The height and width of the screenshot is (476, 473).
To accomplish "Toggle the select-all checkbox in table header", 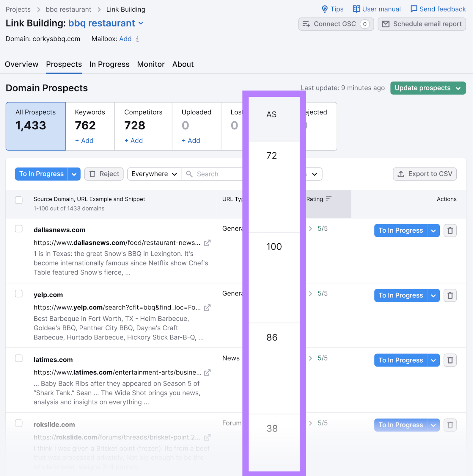I will pyautogui.click(x=19, y=200).
